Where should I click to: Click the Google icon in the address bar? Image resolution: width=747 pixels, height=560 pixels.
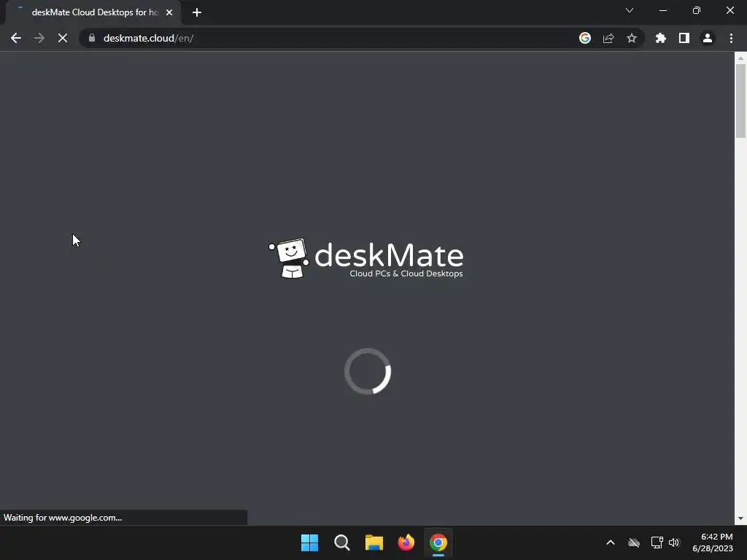click(x=585, y=38)
